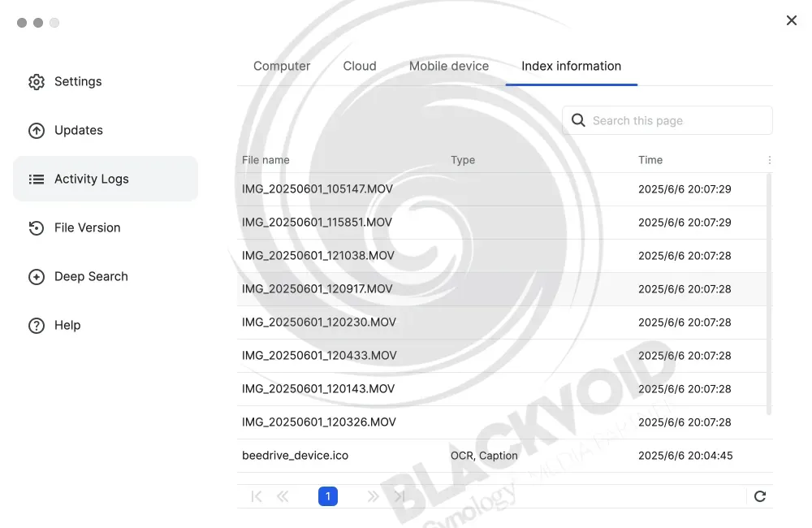This screenshot has width=812, height=528.
Task: Click File Version label in sidebar
Action: pos(88,228)
